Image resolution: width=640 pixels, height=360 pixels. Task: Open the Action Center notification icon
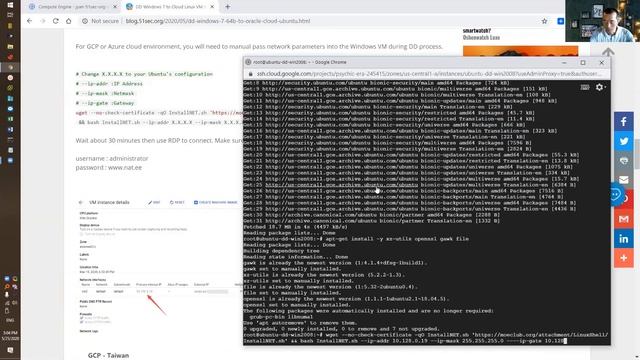[10, 350]
